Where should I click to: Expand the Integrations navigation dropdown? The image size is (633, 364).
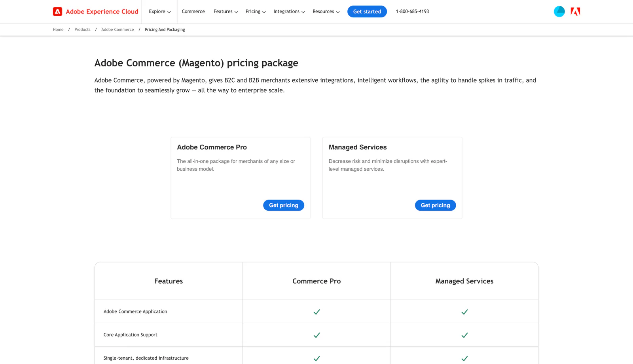pos(289,11)
